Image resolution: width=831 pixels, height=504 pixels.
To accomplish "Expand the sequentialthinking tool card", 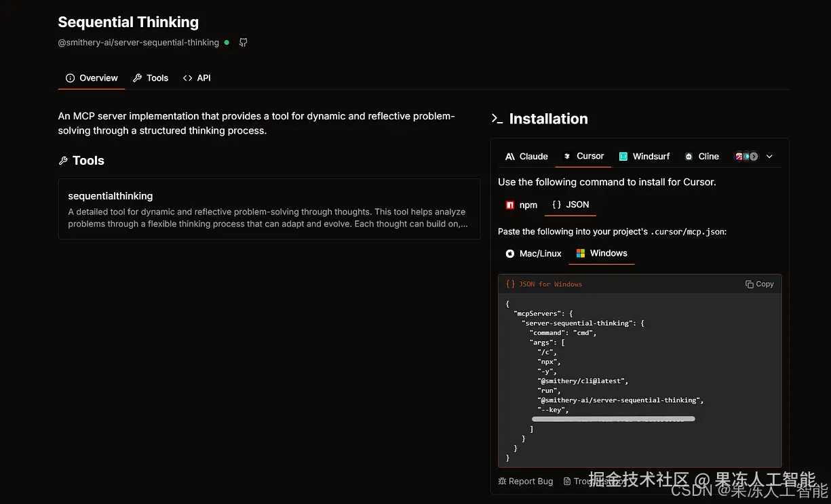I will pos(269,209).
